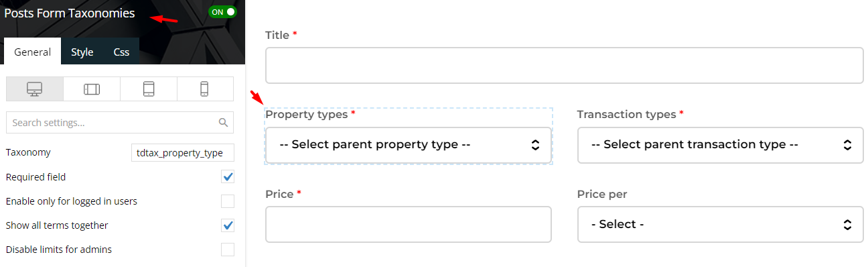Select the tablet landscape viewport icon
This screenshot has width=868, height=267.
tap(92, 89)
